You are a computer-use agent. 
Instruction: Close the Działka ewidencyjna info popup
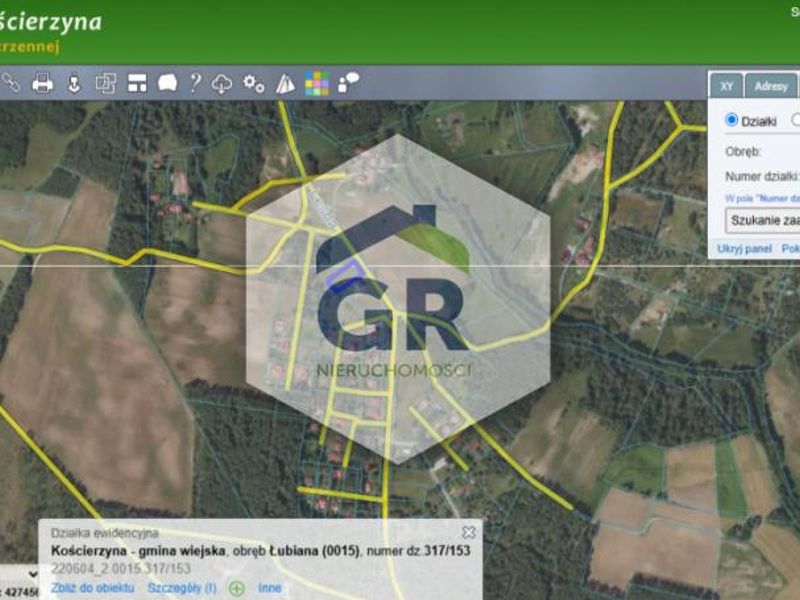(x=468, y=533)
